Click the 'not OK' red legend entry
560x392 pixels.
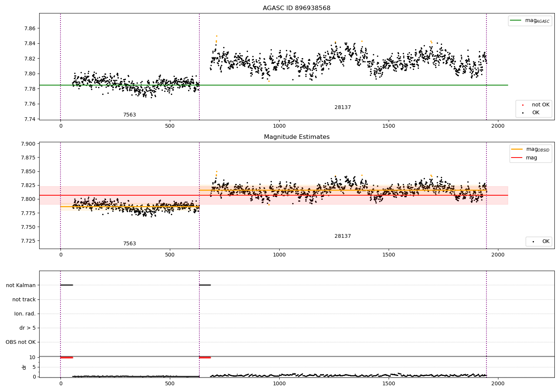click(536, 105)
